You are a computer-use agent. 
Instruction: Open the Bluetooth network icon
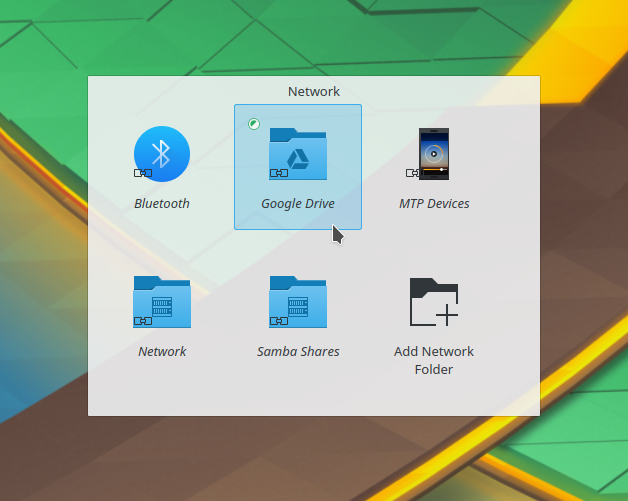pyautogui.click(x=162, y=154)
